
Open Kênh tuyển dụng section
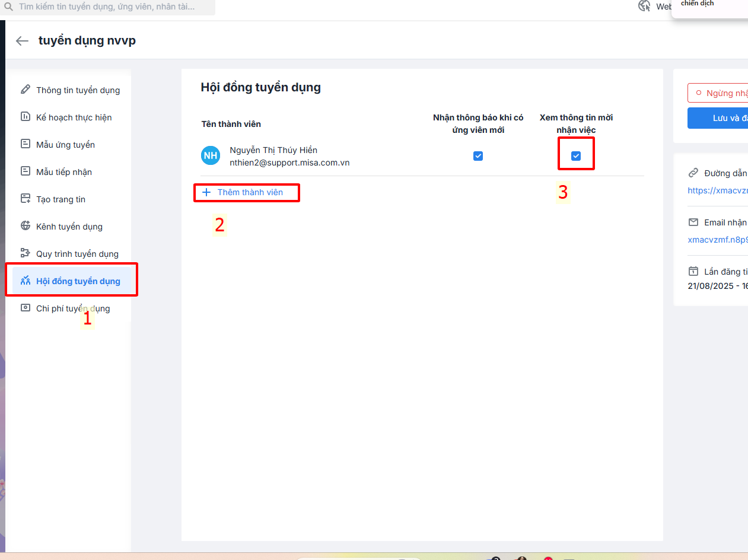(x=71, y=227)
